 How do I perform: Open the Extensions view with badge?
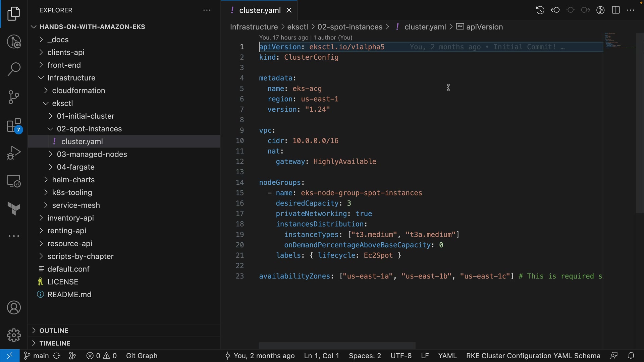point(14,126)
